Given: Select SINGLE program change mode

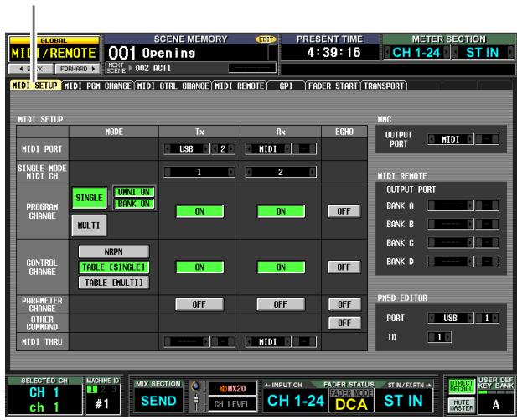Looking at the screenshot, I should (x=89, y=198).
